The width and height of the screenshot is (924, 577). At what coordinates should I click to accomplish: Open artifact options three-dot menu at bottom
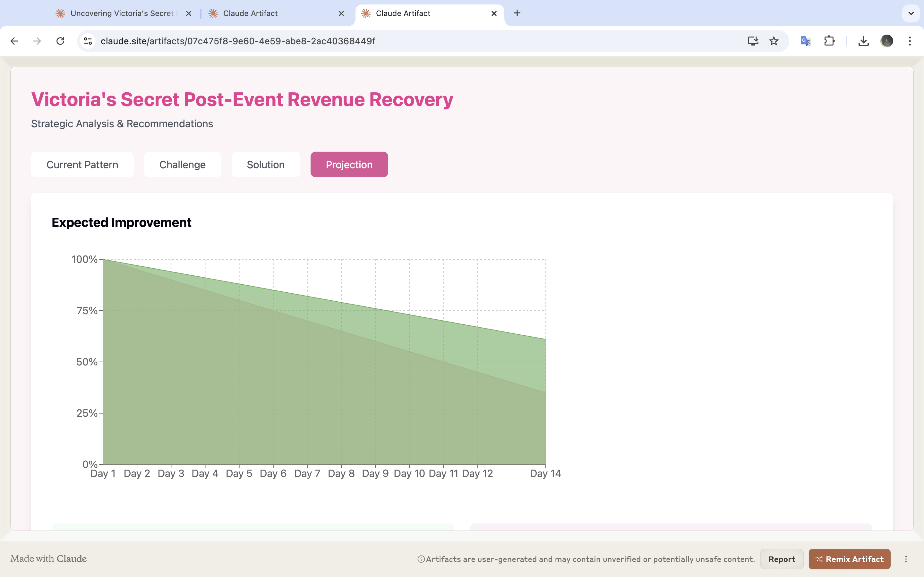[906, 559]
